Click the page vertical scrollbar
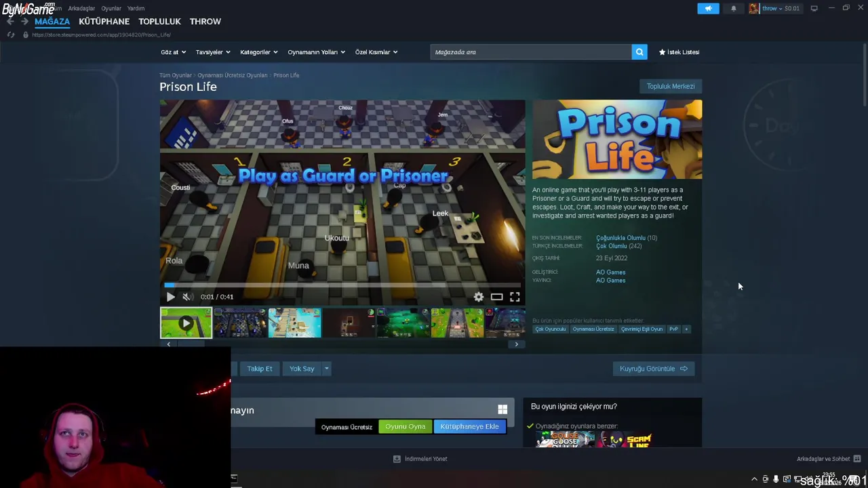 (865, 75)
